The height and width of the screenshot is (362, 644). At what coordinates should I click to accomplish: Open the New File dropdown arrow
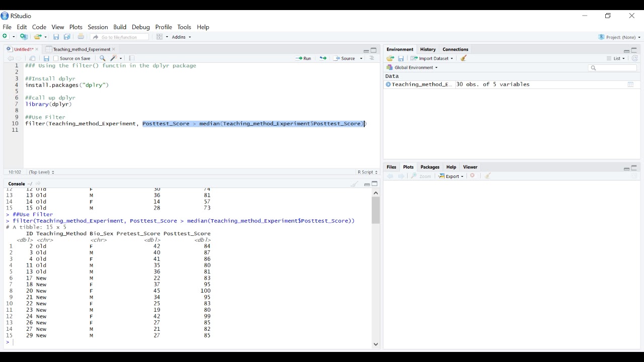click(14, 37)
